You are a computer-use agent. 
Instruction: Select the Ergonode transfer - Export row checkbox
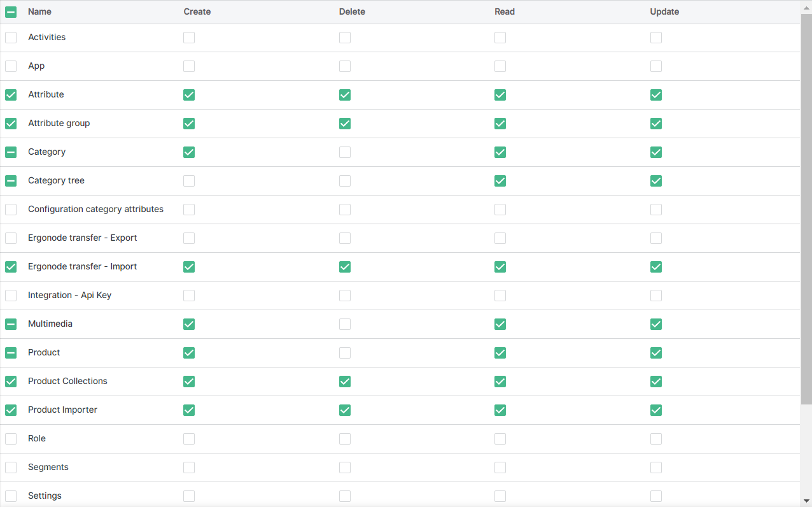click(x=11, y=238)
